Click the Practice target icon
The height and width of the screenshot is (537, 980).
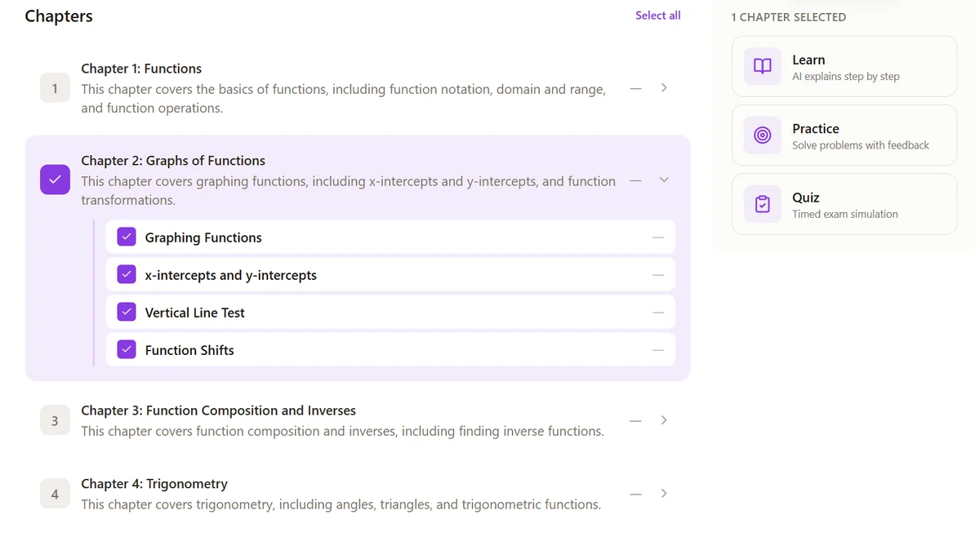[762, 135]
